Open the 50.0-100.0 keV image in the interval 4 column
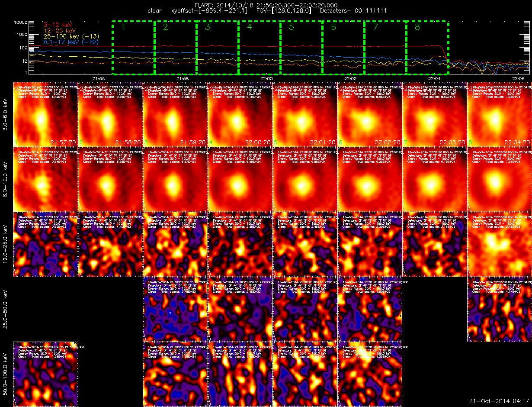The image size is (532, 407). 240,374
